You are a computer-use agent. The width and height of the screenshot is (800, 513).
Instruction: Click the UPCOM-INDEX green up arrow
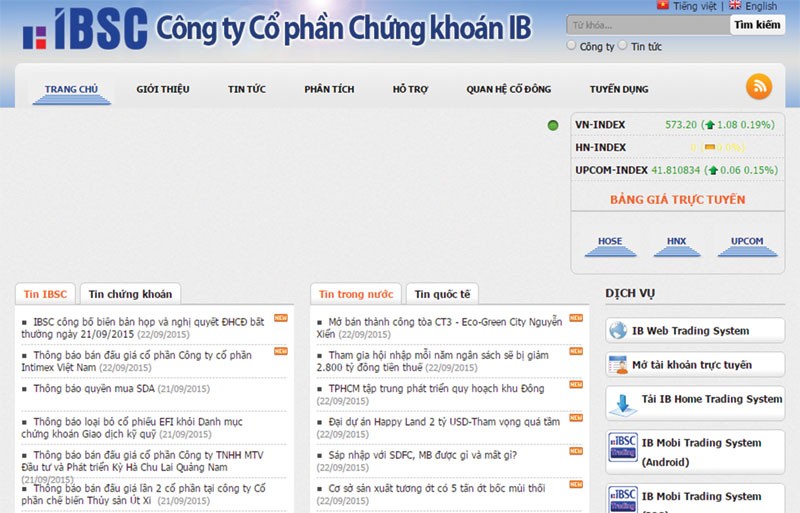[713, 170]
